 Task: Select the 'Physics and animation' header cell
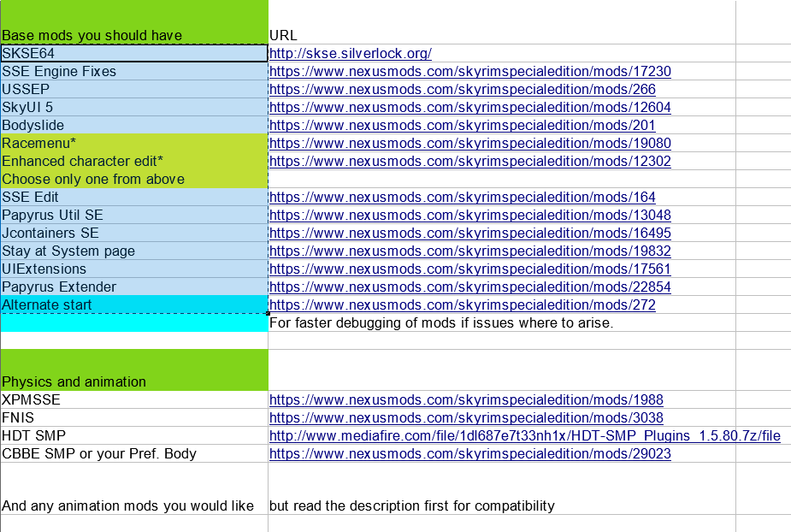[134, 381]
